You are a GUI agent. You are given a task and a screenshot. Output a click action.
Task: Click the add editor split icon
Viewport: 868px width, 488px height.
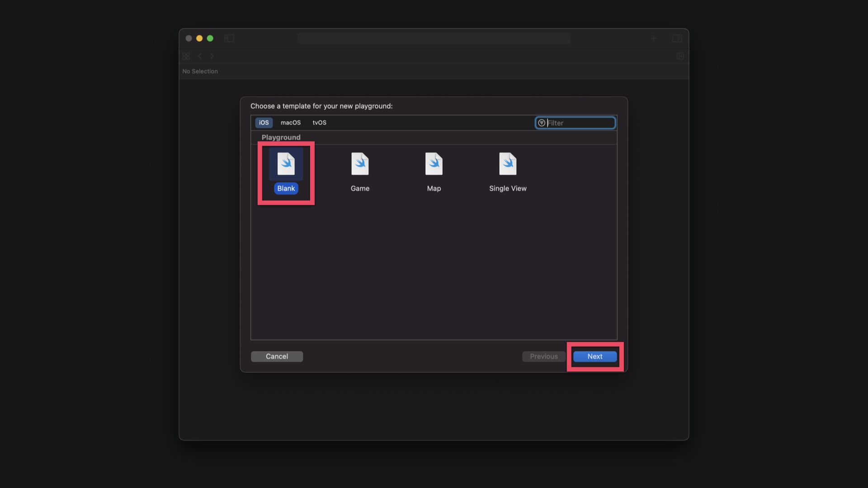(680, 56)
